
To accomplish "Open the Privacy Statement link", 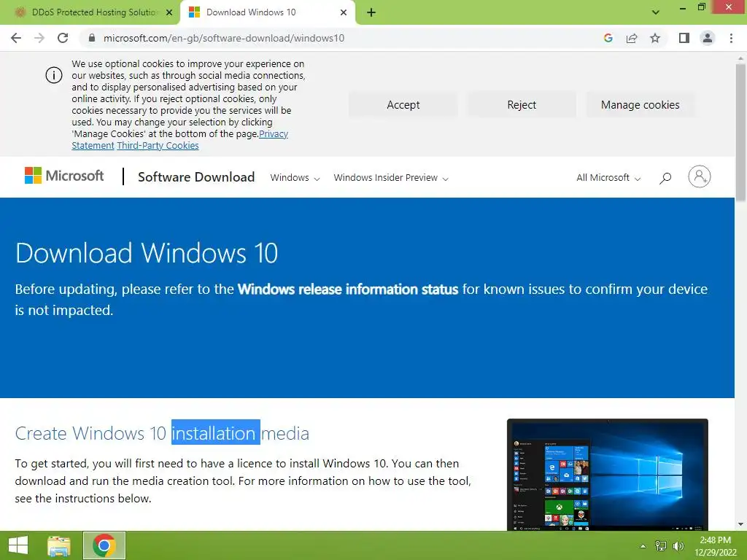I will pos(274,134).
